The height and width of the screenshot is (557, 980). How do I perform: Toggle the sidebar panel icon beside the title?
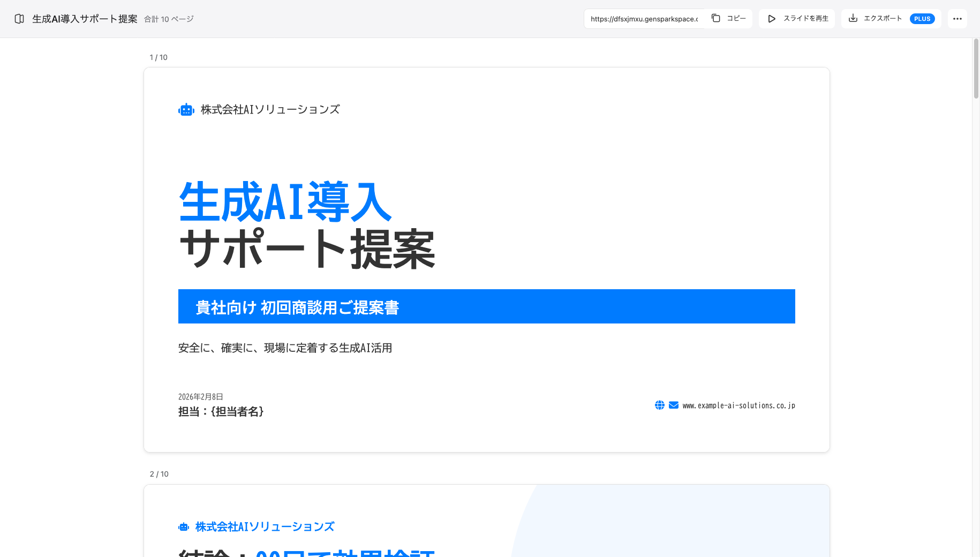19,19
